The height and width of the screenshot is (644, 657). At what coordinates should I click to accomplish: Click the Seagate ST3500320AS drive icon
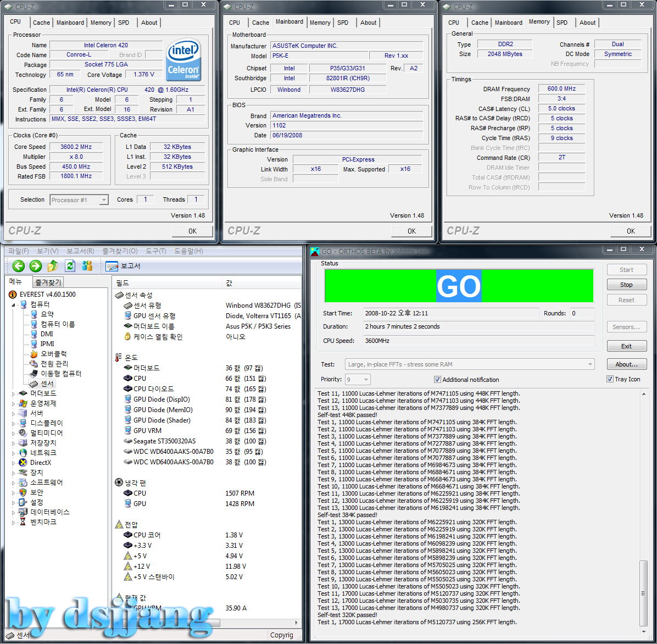pyautogui.click(x=128, y=441)
